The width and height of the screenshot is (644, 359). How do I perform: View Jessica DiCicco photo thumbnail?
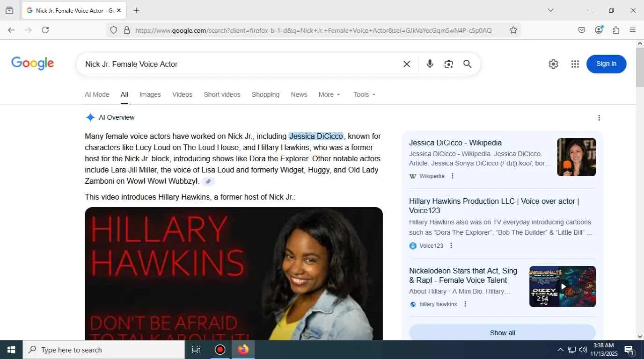click(x=576, y=157)
